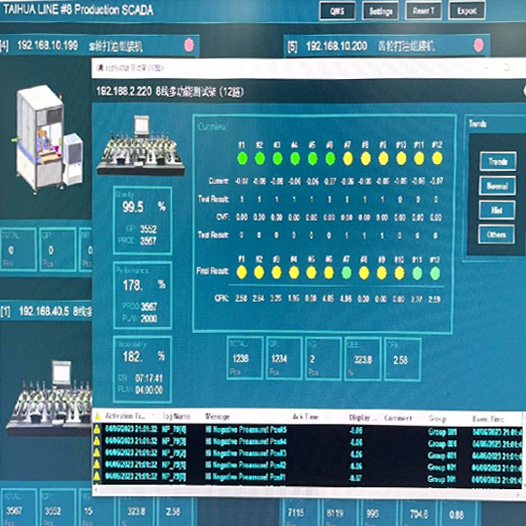This screenshot has width=526, height=526.
Task: Open the QMS page
Action: click(337, 11)
